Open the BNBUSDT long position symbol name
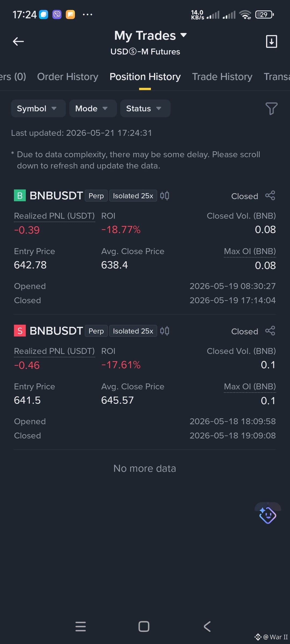The width and height of the screenshot is (290, 644). 56,196
